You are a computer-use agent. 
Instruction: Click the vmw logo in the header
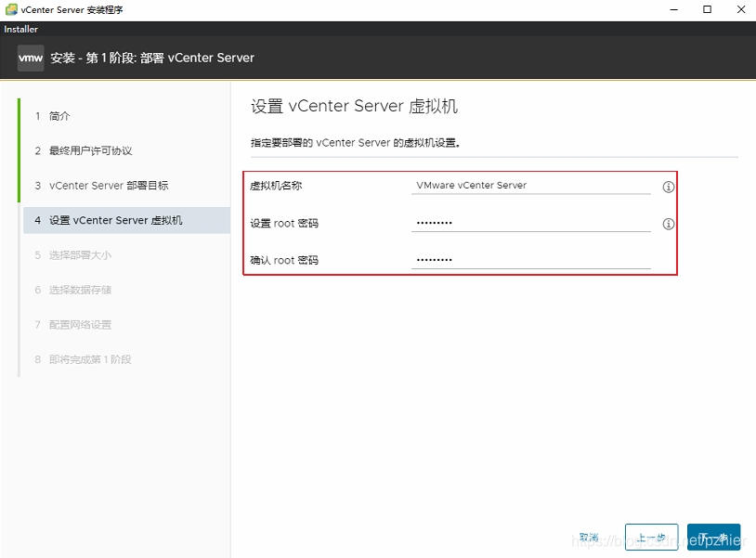click(x=31, y=58)
